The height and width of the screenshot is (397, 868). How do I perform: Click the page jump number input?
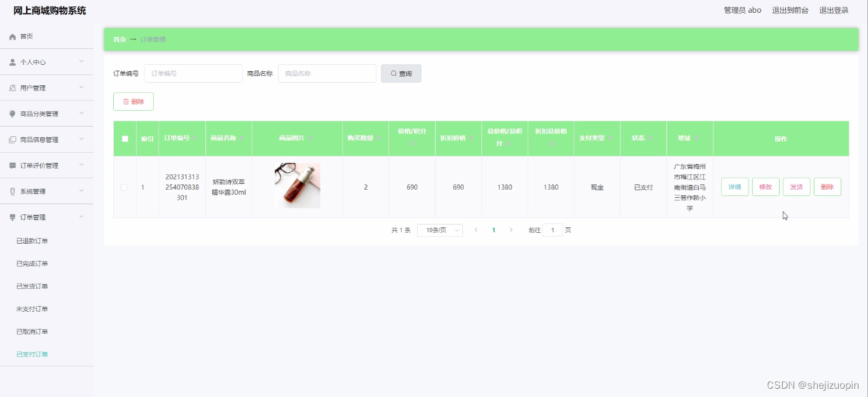click(x=553, y=230)
